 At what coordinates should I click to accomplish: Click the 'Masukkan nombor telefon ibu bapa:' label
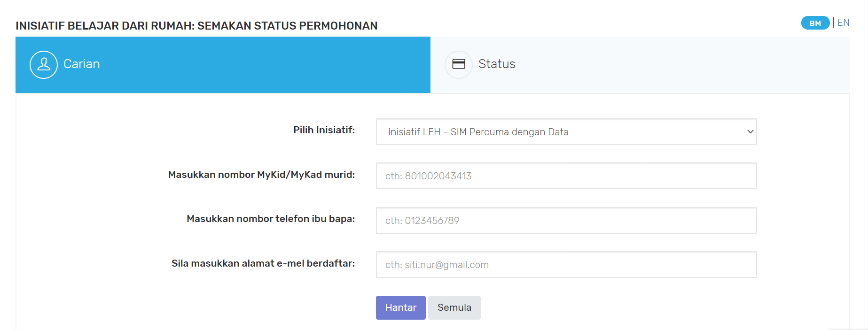pos(271,219)
